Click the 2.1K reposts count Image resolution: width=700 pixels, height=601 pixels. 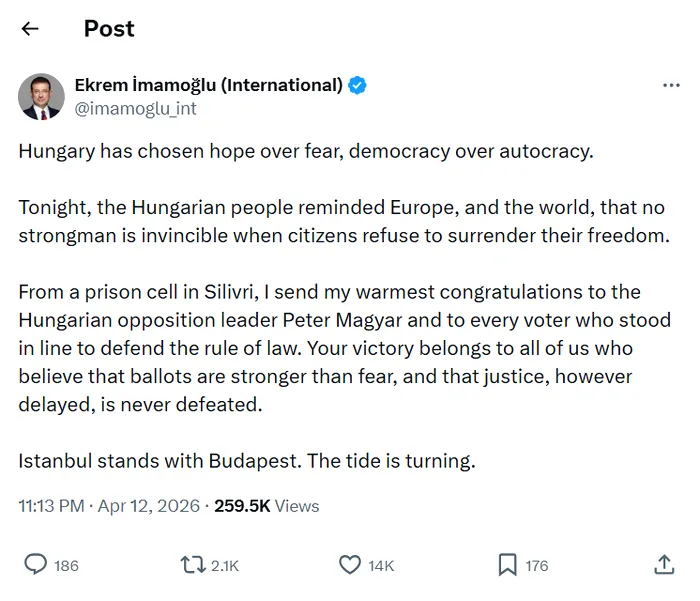click(x=225, y=566)
